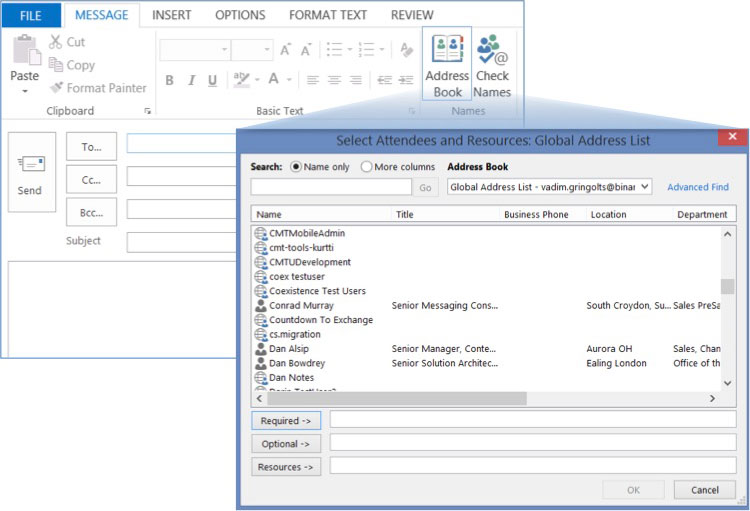Screen dimensions: 750x511
Task: Select CMTMobileAdmin in the list
Action: click(x=307, y=233)
